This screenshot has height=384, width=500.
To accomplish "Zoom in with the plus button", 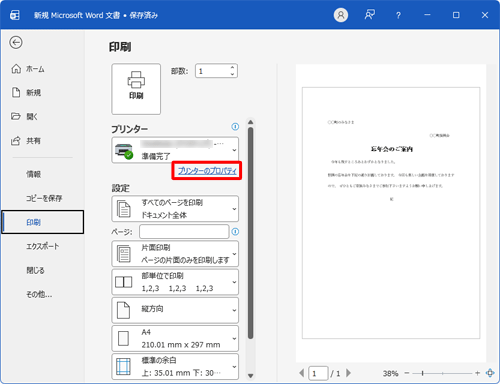I will point(477,373).
